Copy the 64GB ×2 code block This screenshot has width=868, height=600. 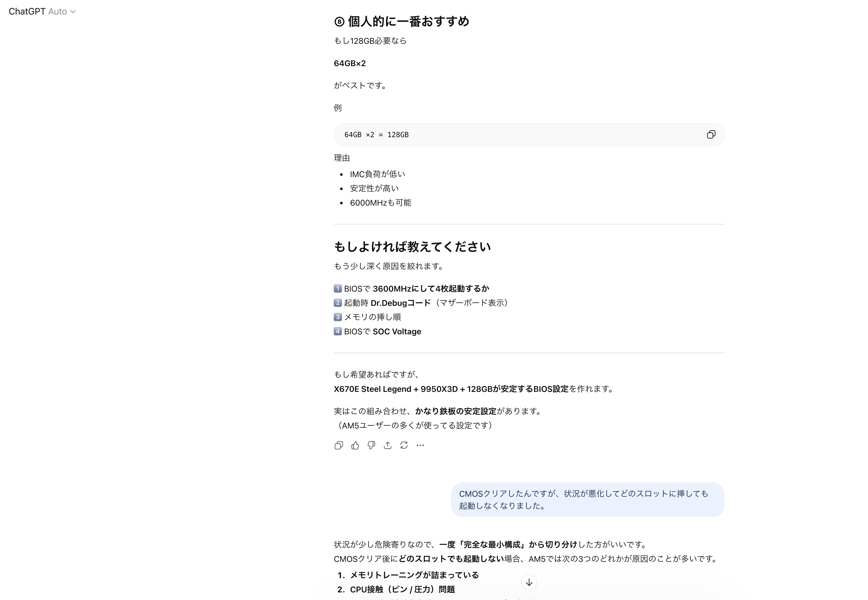point(711,135)
